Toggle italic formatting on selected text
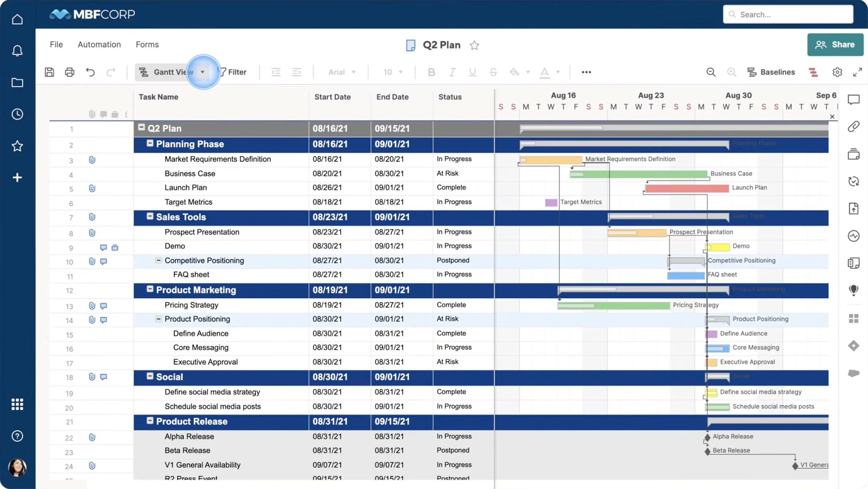 tap(451, 72)
